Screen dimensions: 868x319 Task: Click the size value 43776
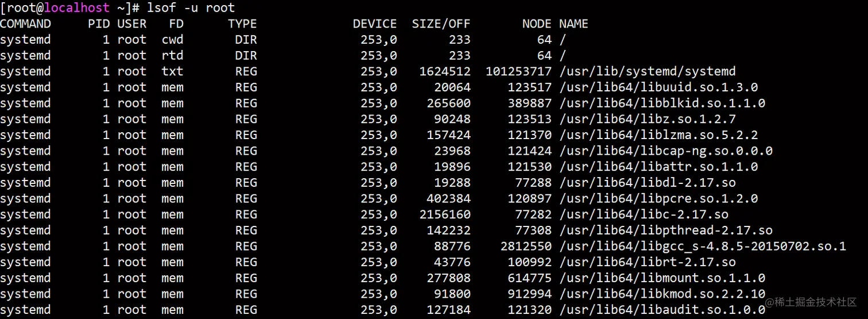[452, 262]
